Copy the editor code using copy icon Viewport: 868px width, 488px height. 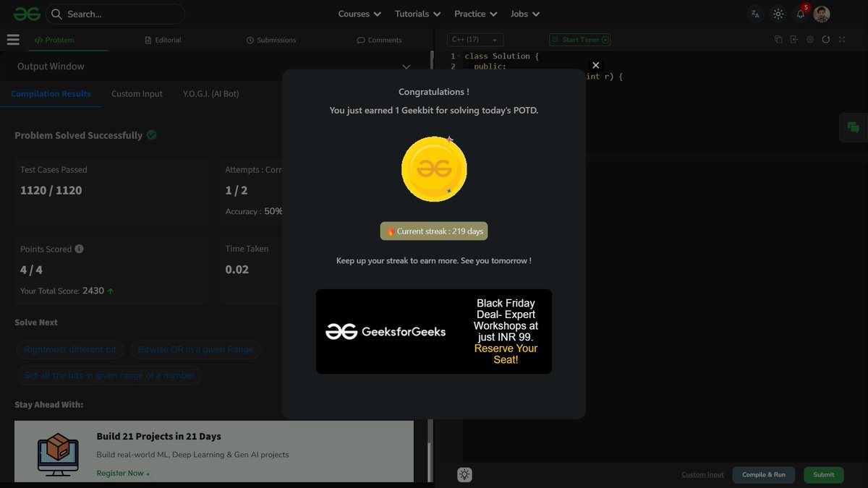778,39
